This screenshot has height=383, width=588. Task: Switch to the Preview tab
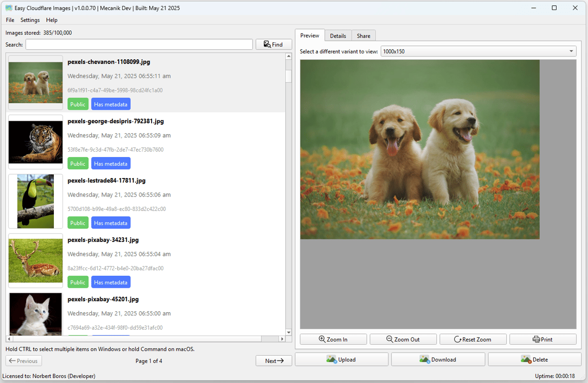310,35
